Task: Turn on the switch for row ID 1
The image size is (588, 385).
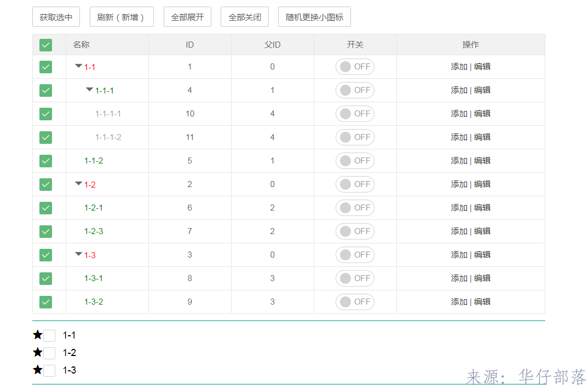Action: (x=355, y=67)
